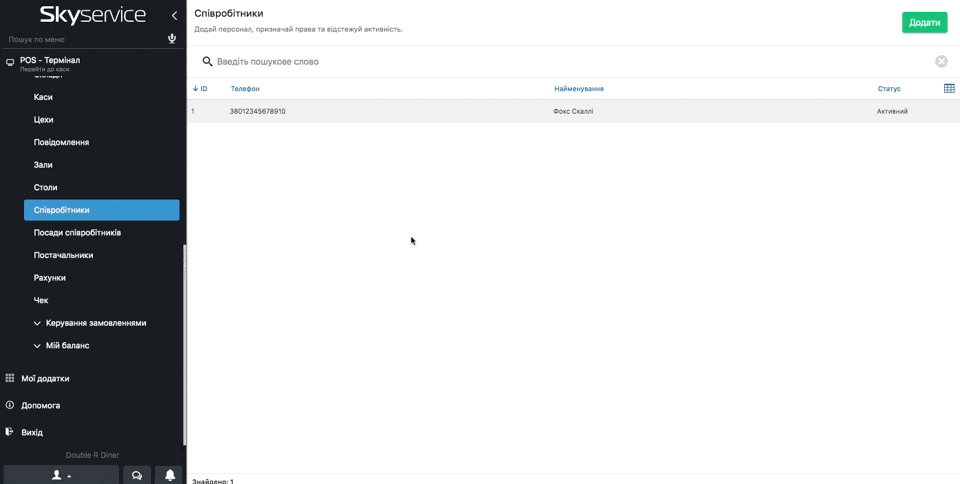Open Мої додатки in the sidebar

(45, 379)
